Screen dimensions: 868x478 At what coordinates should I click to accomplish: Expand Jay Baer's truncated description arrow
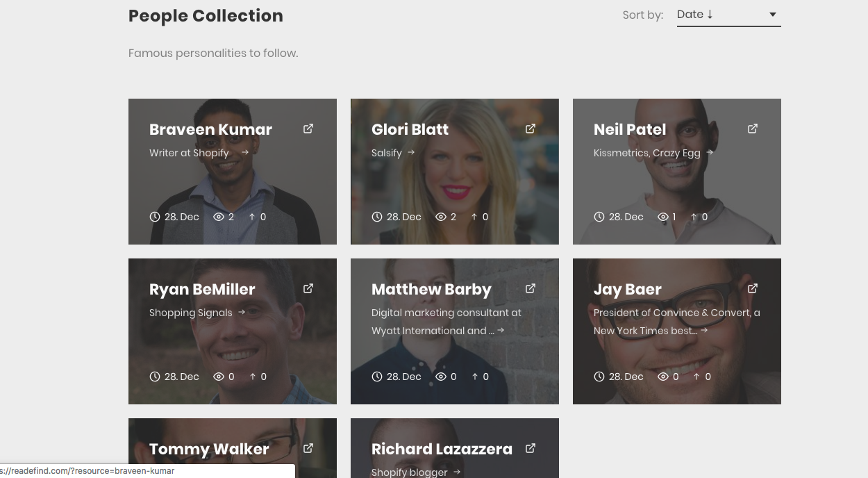tap(704, 330)
